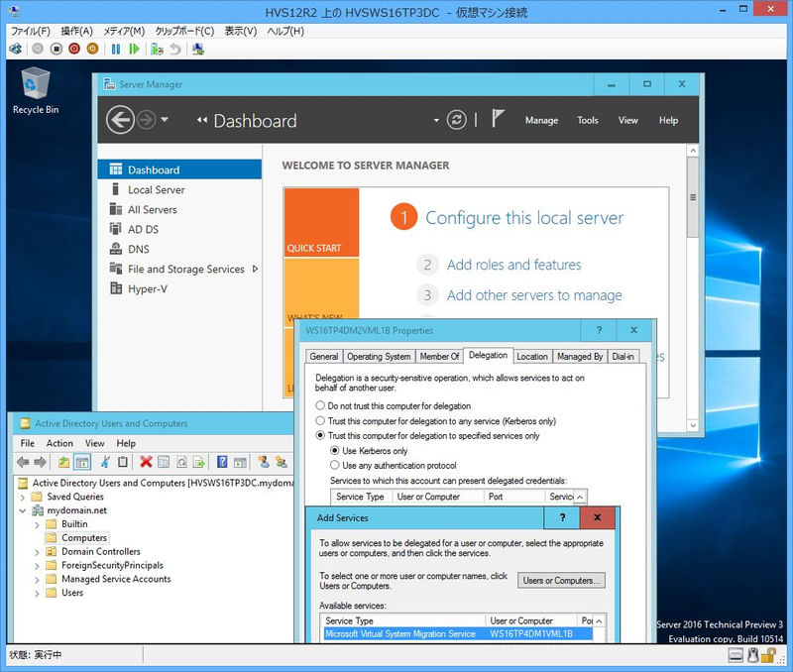Click the Users or Computers... button
Viewport: 793px width, 672px height.
(561, 581)
